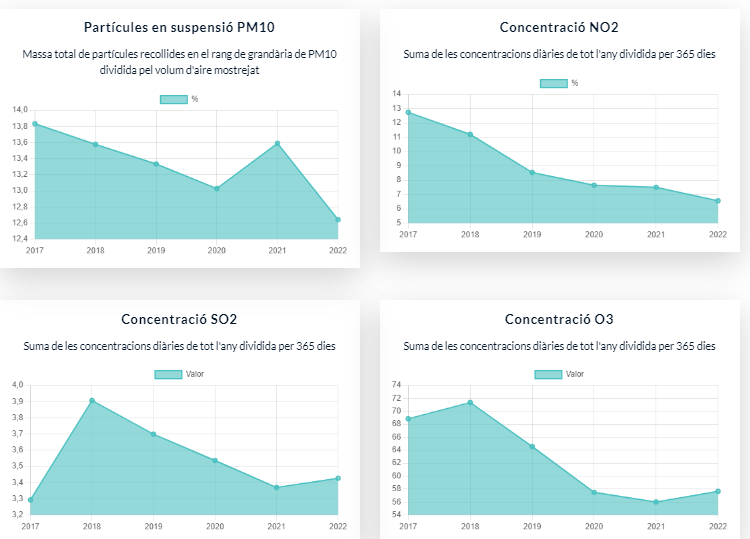Toggle the NO2 chart % legend swatch
The image size is (750, 539).
(553, 83)
